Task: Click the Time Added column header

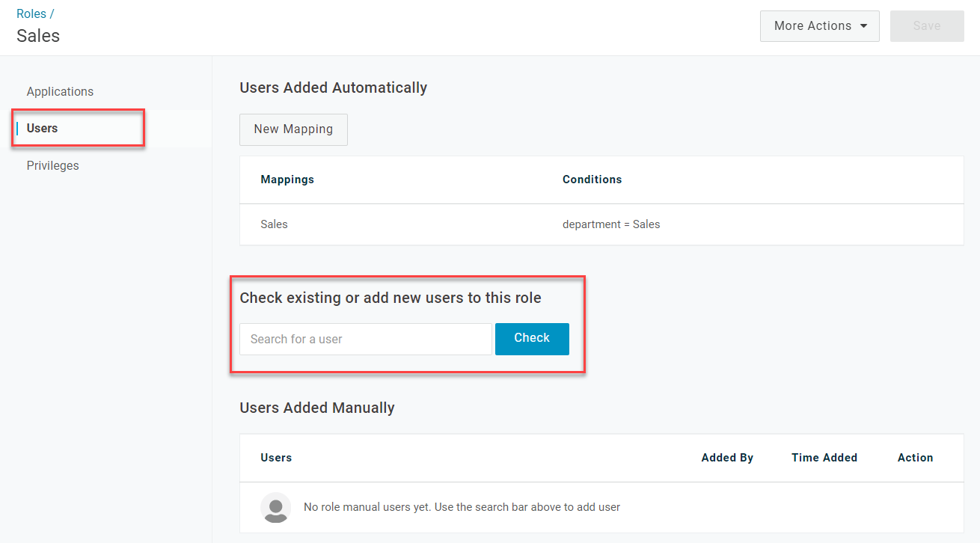Action: [824, 458]
